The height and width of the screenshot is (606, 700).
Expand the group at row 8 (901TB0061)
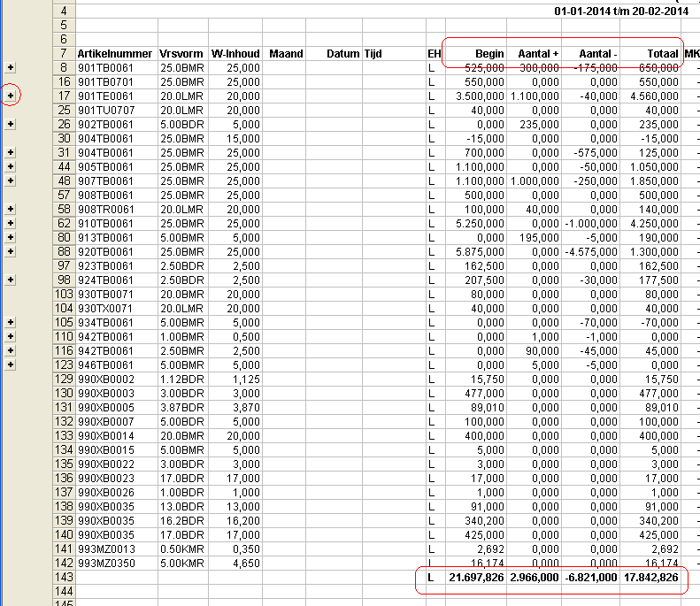pyautogui.click(x=11, y=67)
